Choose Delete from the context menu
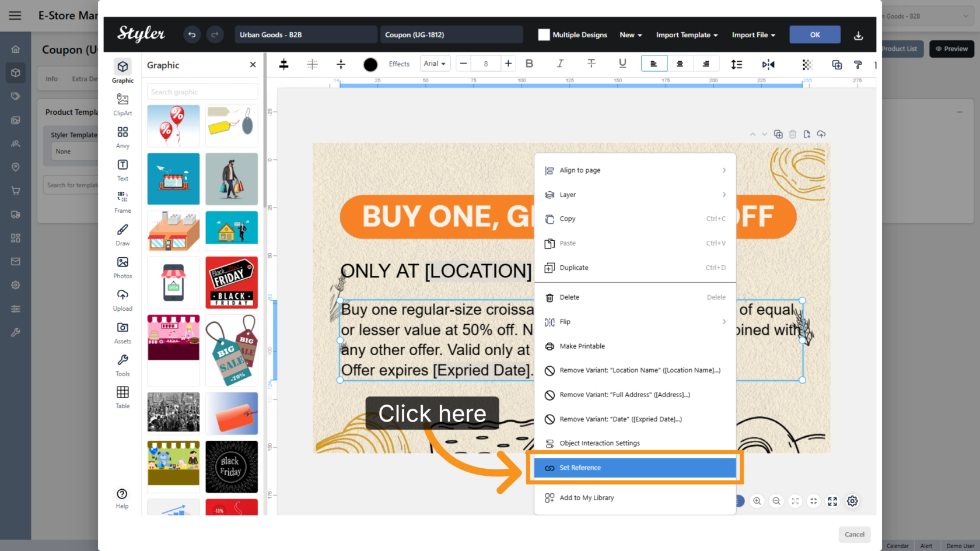Screen dimensions: 980x551 point(635,297)
